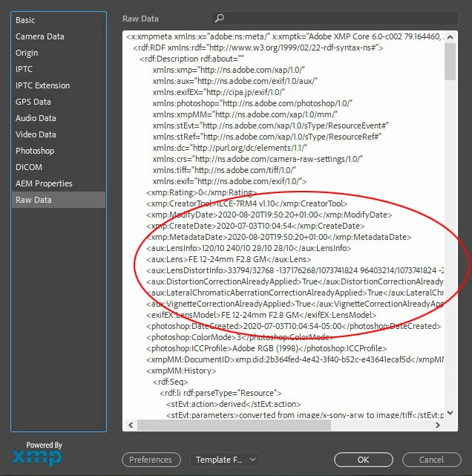Click the vertical scrollbar down arrow
Viewport: 472px width, 476px height.
(450, 413)
